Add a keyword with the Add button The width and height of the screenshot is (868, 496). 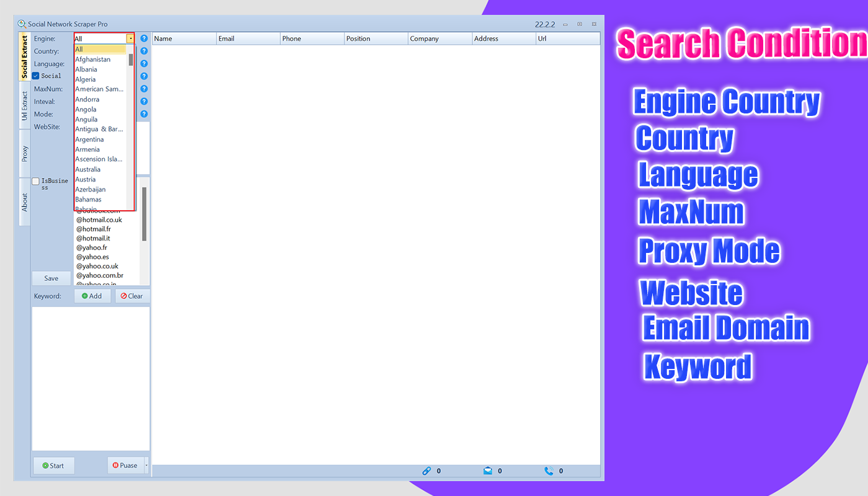92,296
